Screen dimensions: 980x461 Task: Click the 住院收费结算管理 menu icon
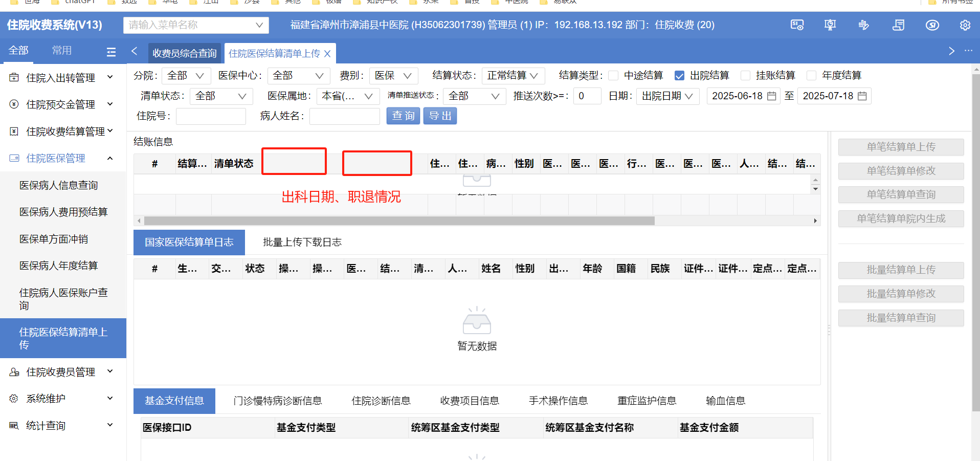click(x=14, y=131)
